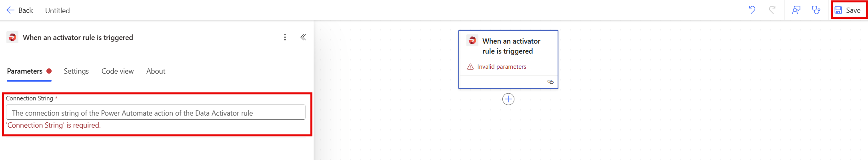Click the Untitled flow name
This screenshot has height=160, width=868.
tap(58, 11)
